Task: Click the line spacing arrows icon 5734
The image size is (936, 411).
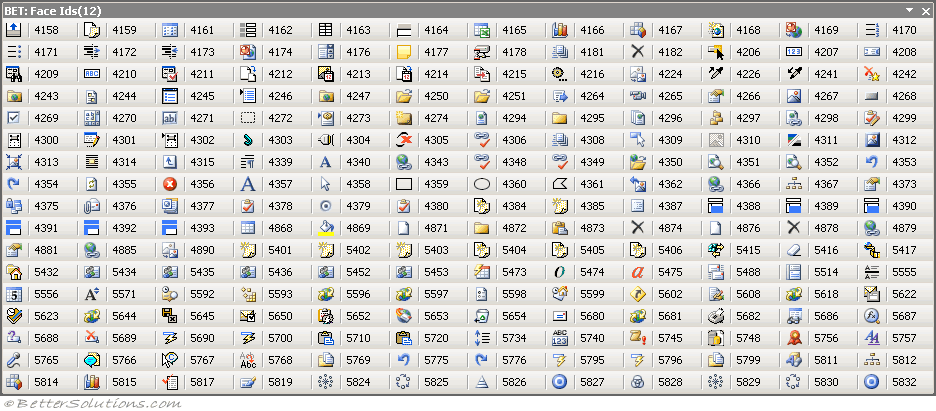Action: click(x=482, y=338)
